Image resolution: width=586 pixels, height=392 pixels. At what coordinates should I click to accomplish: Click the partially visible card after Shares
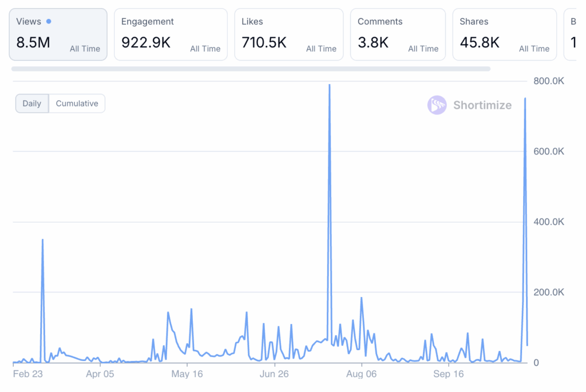(571, 34)
